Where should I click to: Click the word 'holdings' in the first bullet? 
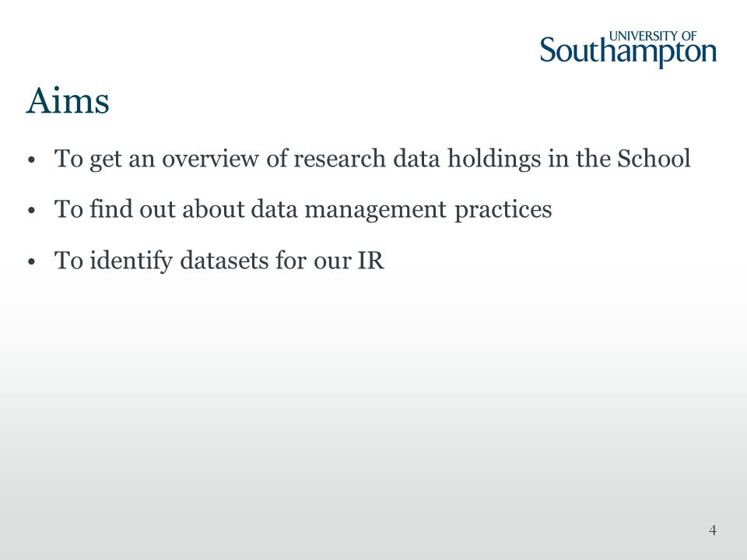[x=494, y=159]
